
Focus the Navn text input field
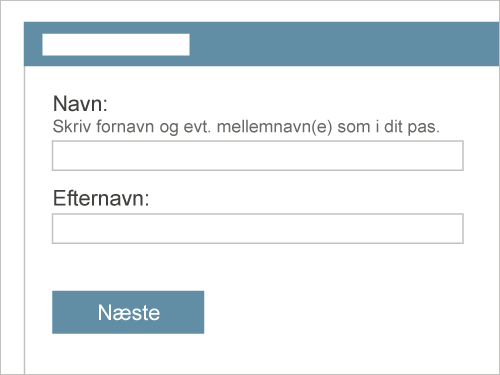click(258, 156)
